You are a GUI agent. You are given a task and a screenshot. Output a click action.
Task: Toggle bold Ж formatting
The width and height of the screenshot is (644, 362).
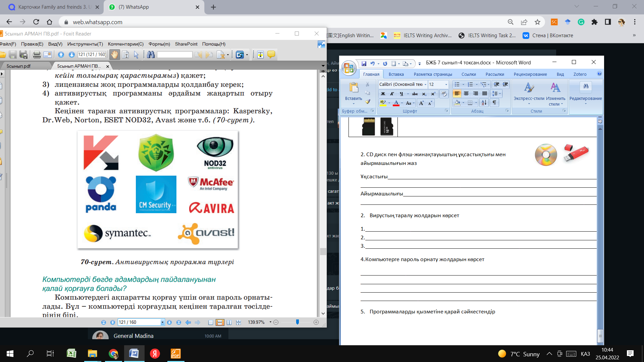(383, 94)
